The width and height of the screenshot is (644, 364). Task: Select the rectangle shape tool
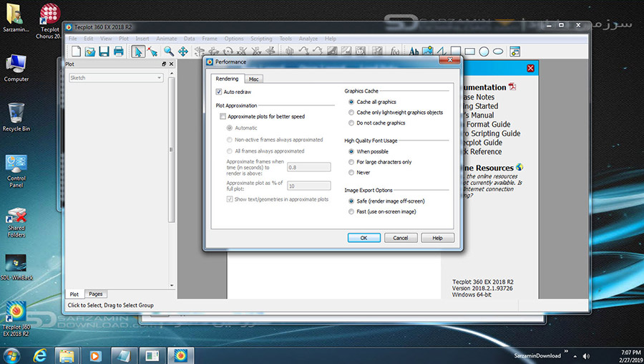(470, 52)
